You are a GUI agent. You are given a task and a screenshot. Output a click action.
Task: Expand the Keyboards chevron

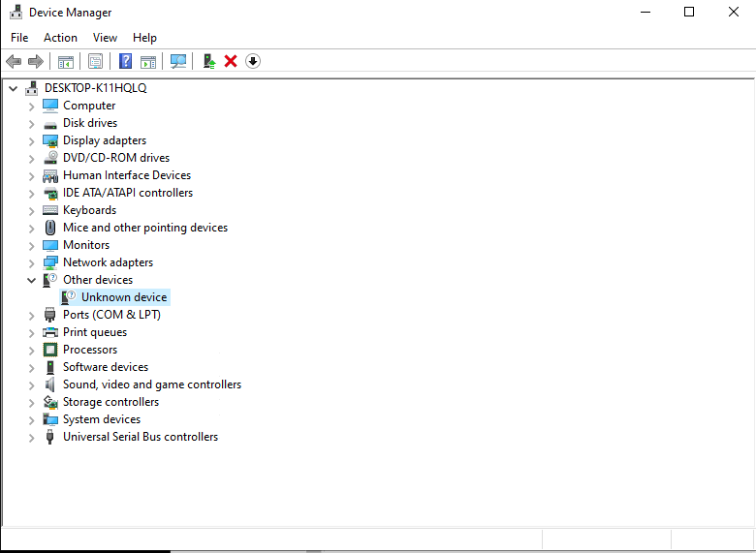point(31,211)
